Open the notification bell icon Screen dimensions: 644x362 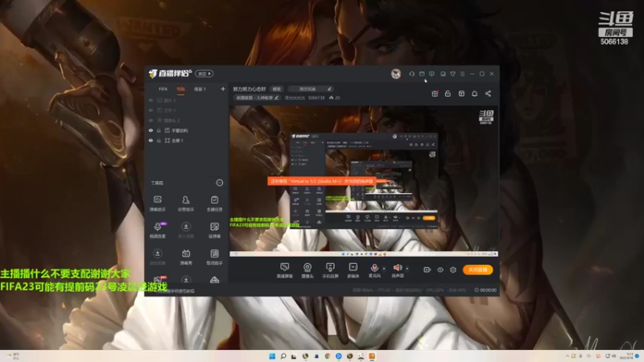point(475,93)
